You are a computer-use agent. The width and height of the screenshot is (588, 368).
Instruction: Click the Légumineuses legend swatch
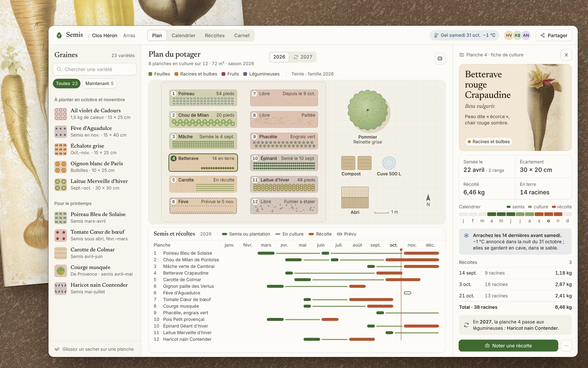pyautogui.click(x=245, y=74)
